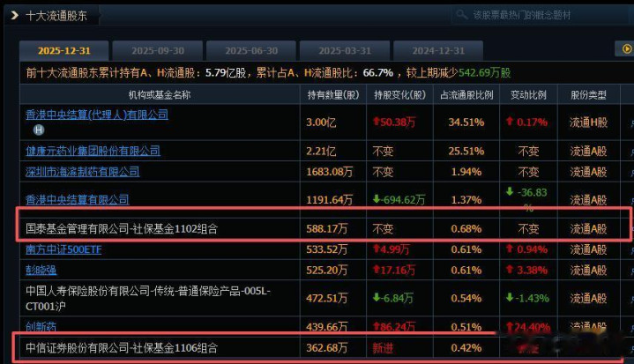Click change value 4.99万

(391, 249)
